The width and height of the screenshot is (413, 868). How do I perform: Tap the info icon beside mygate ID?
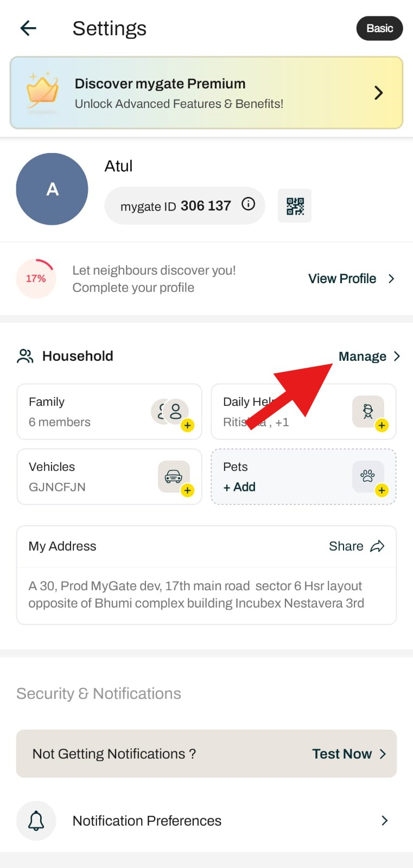pyautogui.click(x=248, y=204)
